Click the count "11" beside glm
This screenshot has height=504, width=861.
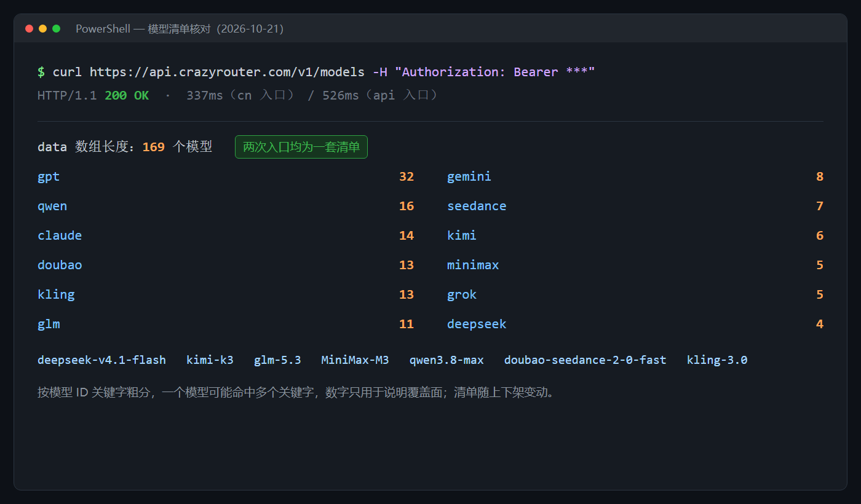407,324
